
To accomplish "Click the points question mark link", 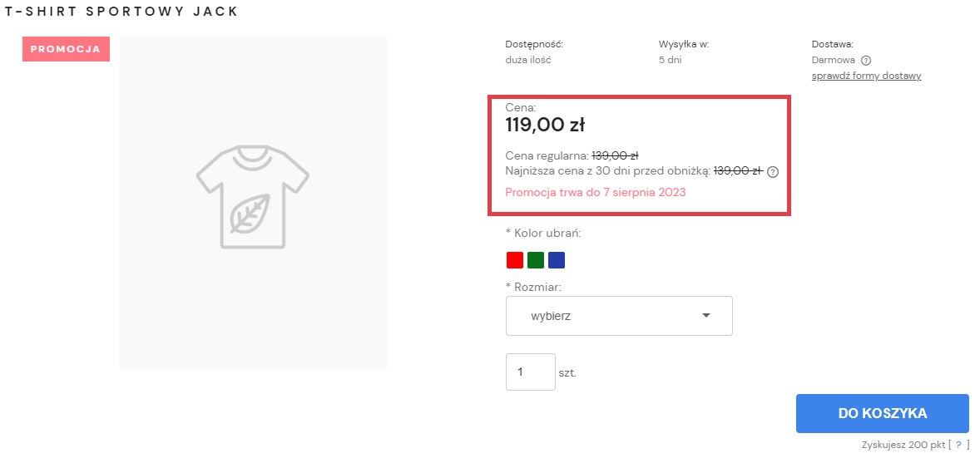I will (x=958, y=445).
